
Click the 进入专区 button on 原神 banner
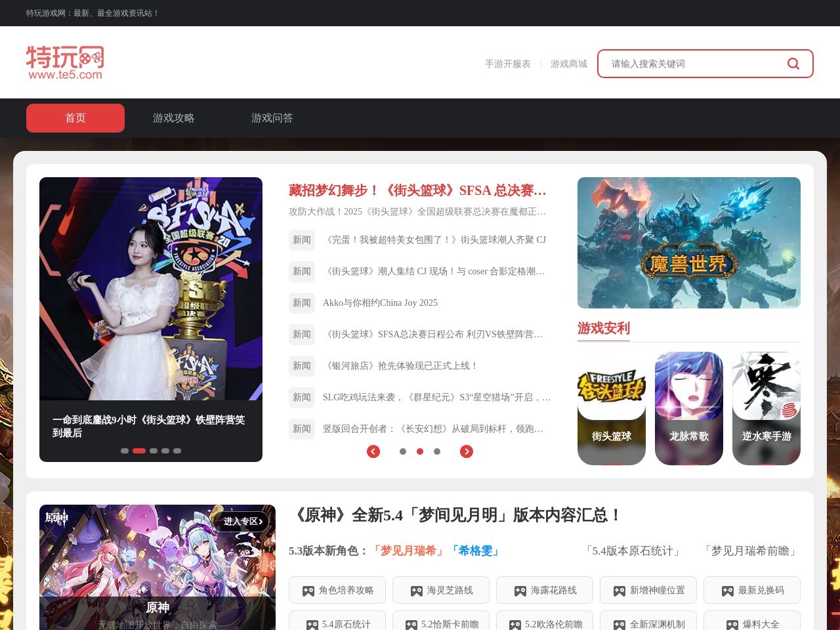tap(242, 521)
